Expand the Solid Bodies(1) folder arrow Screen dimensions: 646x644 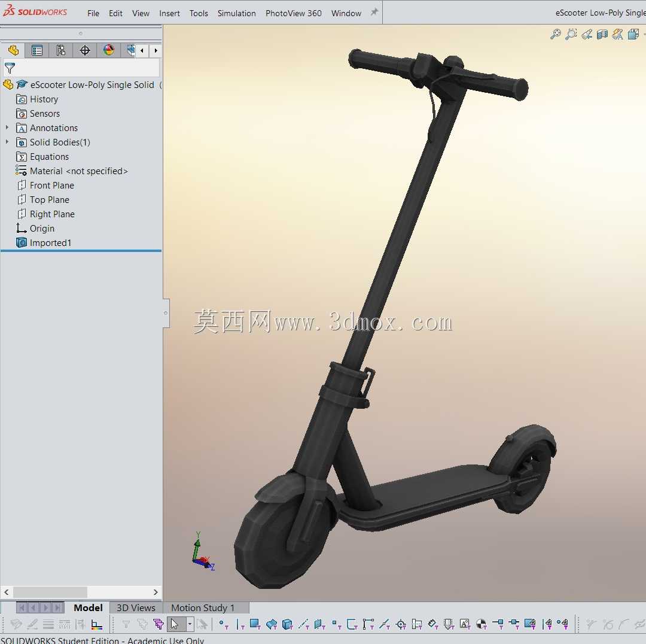pyautogui.click(x=7, y=142)
